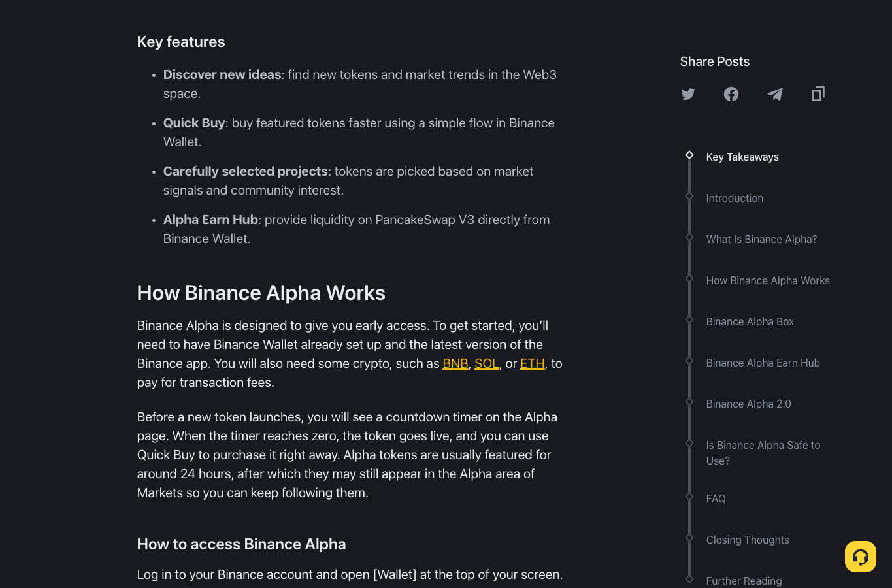Go to How Binance Alpha Works
The image size is (892, 588).
[x=768, y=280]
